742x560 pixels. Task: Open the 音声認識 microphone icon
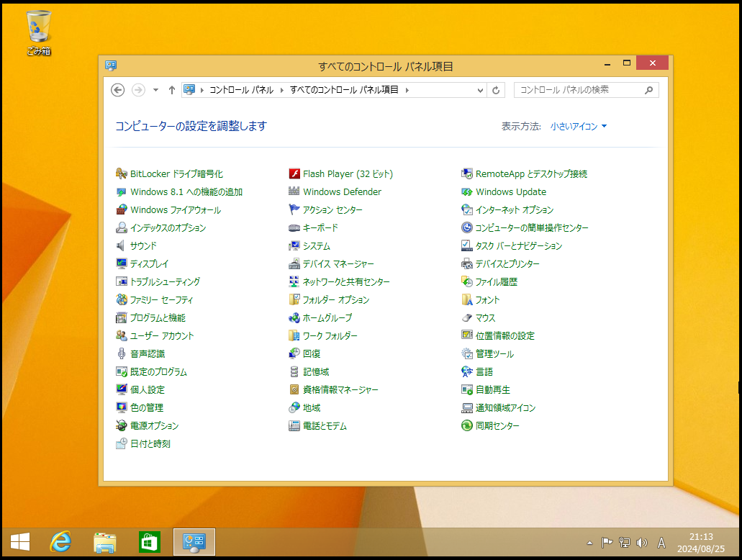pyautogui.click(x=122, y=353)
